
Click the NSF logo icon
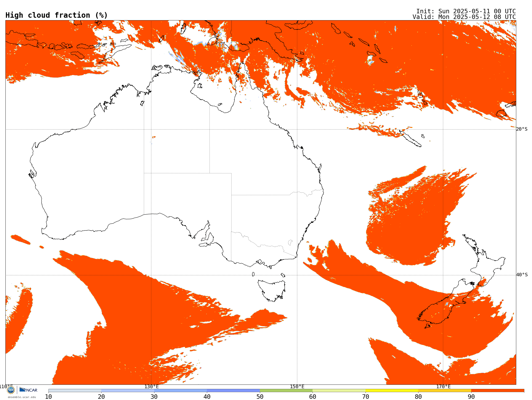coord(11,390)
